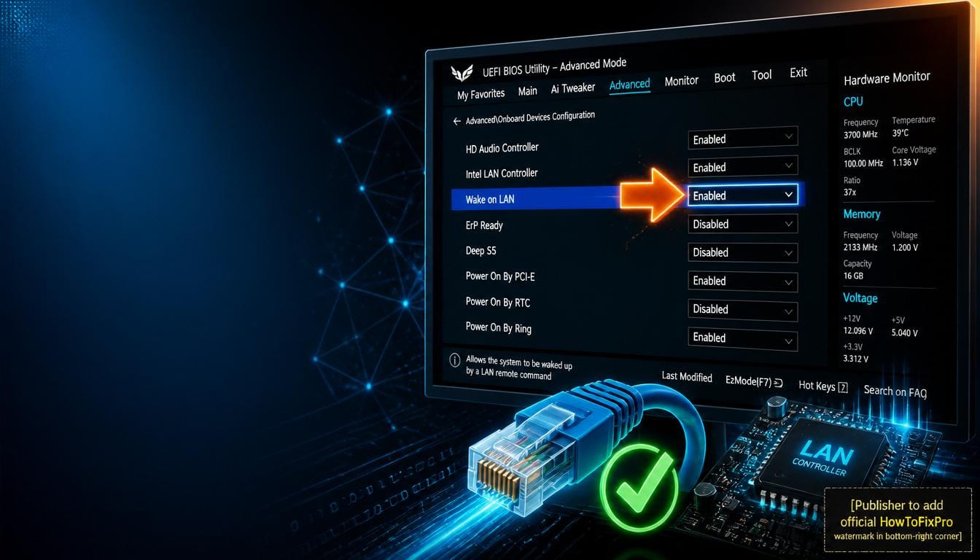Select the Power On By Ring label
Viewport: 980px width, 560px height.
(499, 327)
